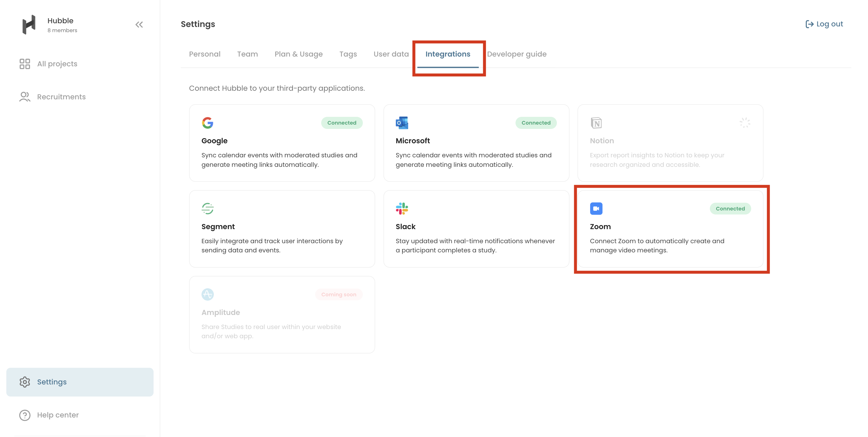868x437 pixels.
Task: Click Microsoft's 'Sync calendar events' description
Action: 473,160
